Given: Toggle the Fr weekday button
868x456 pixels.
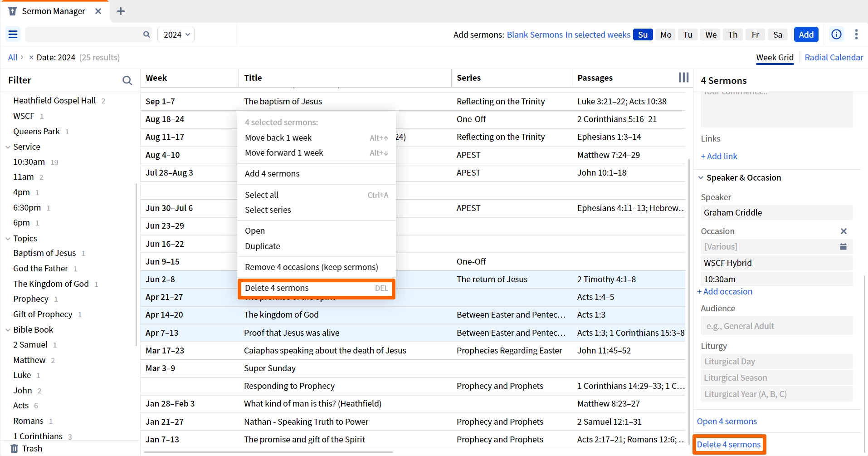Looking at the screenshot, I should [x=755, y=34].
